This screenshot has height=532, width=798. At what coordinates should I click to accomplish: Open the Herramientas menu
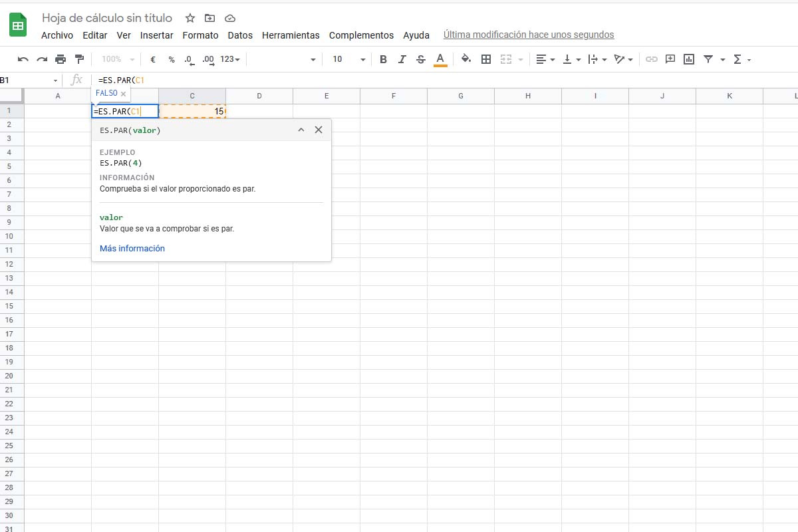click(x=291, y=35)
